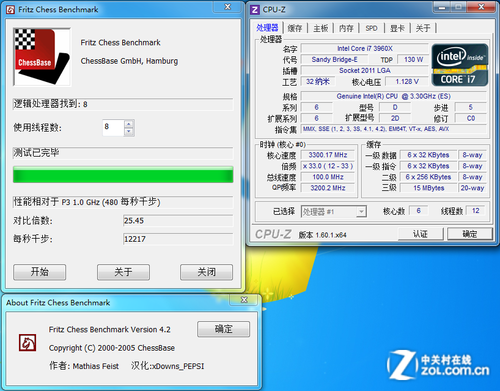
Task: Click the core speed value 3300.17 MHz
Action: (x=328, y=155)
